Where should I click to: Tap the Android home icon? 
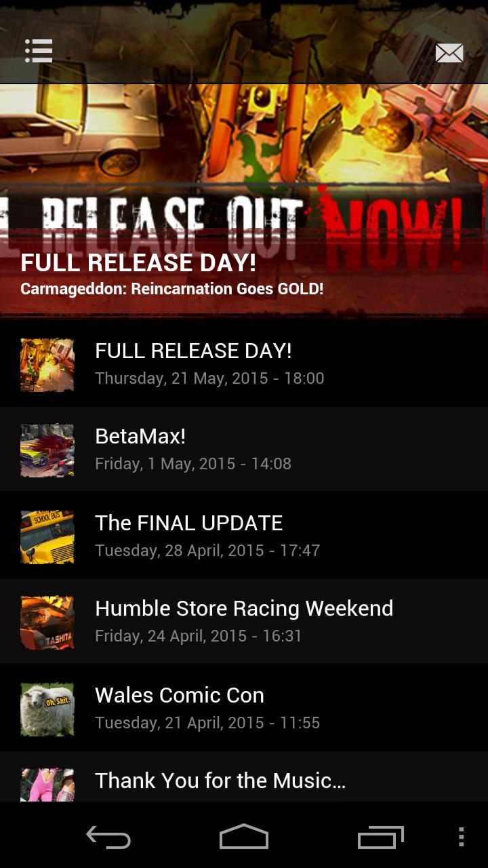(244, 837)
